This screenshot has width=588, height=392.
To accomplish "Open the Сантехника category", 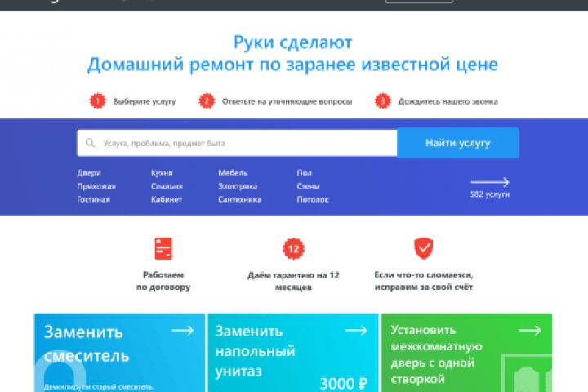I will pos(240,199).
